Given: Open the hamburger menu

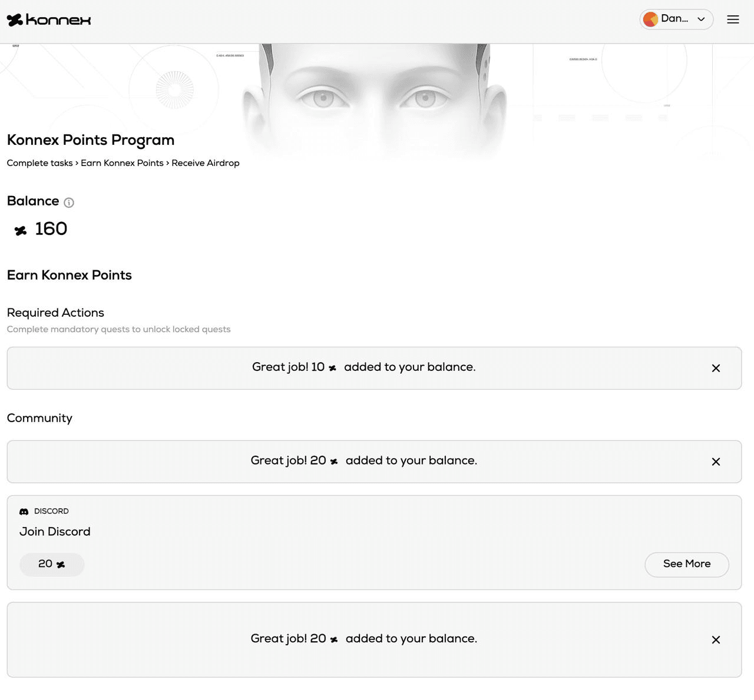Looking at the screenshot, I should [x=733, y=19].
